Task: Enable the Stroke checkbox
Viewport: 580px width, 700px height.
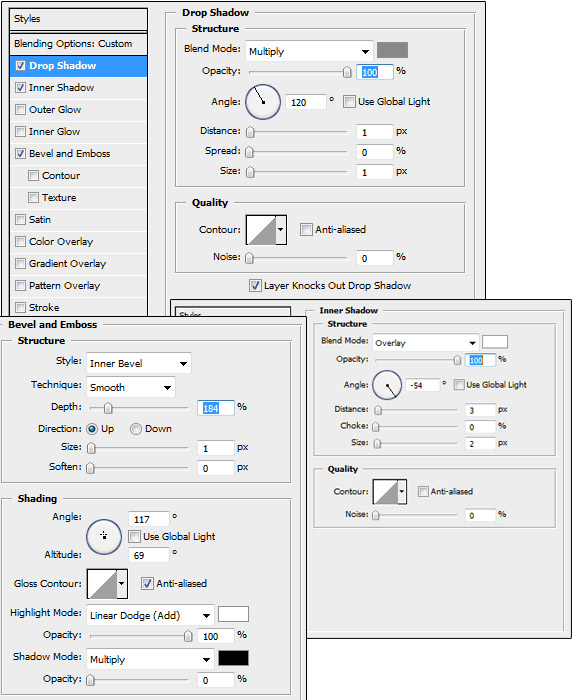Action: (x=21, y=307)
